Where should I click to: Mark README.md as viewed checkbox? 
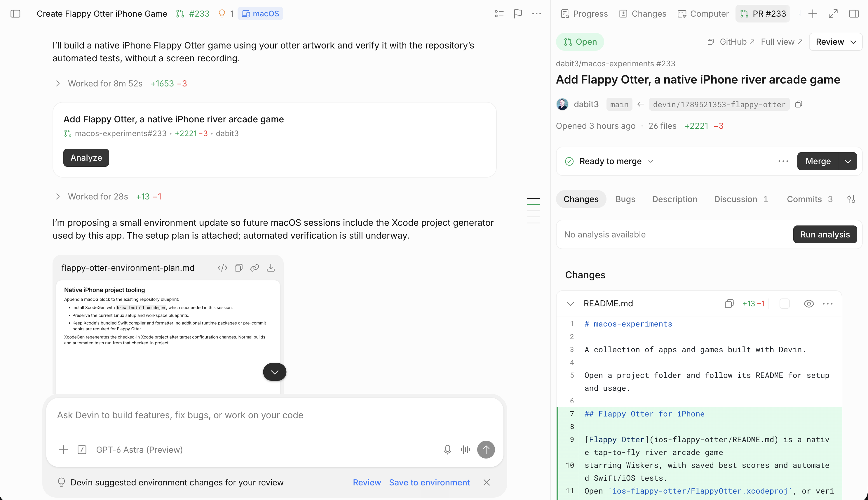785,303
